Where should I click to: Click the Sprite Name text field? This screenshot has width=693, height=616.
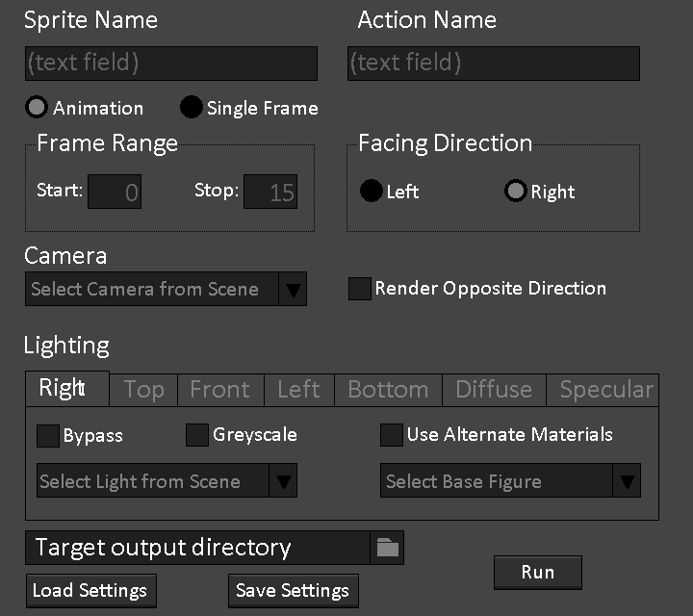(170, 64)
